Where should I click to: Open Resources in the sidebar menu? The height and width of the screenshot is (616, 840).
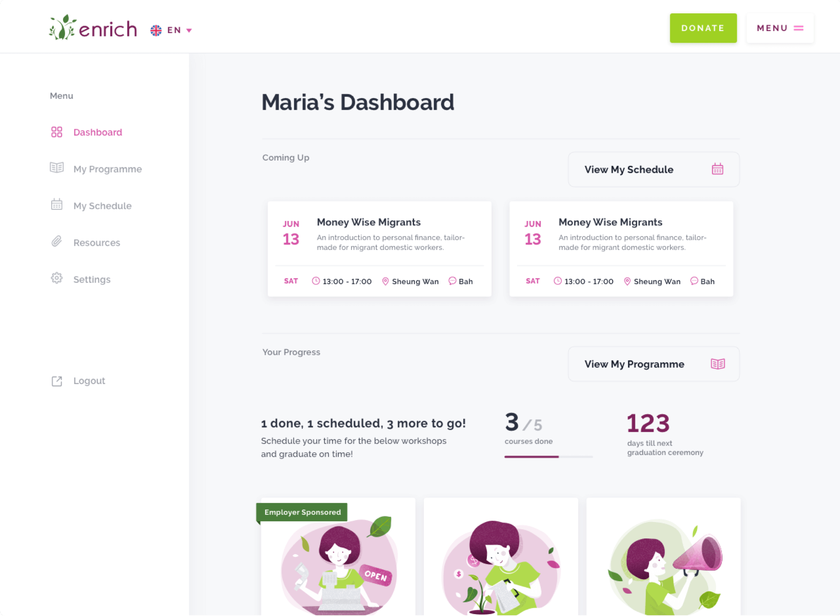coord(97,243)
